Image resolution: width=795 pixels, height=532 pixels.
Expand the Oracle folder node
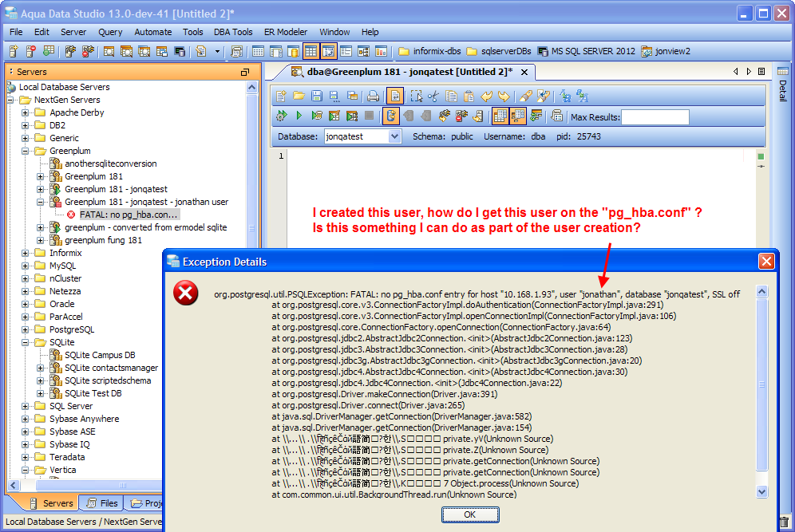25,304
